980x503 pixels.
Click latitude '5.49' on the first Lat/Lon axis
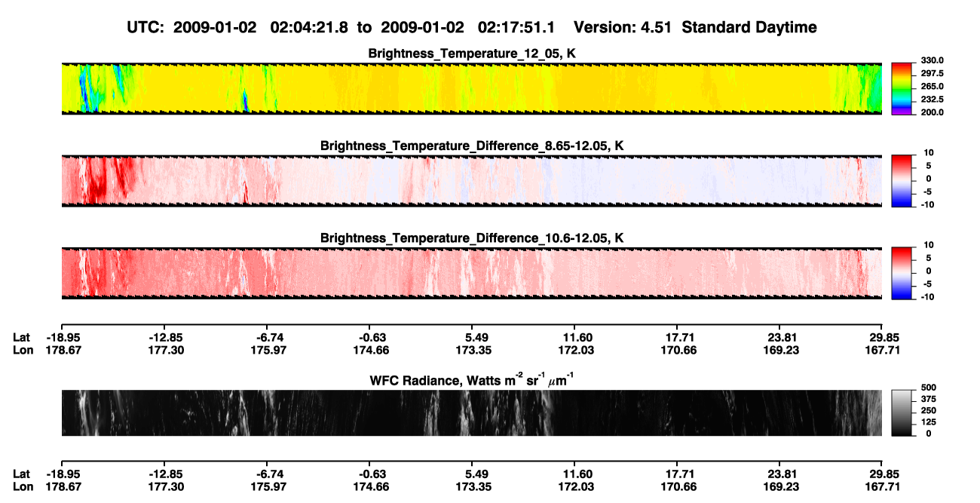tap(472, 337)
